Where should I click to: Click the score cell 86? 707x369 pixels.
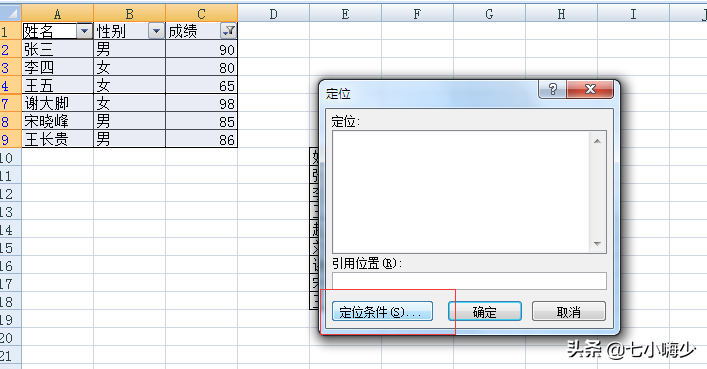click(202, 139)
